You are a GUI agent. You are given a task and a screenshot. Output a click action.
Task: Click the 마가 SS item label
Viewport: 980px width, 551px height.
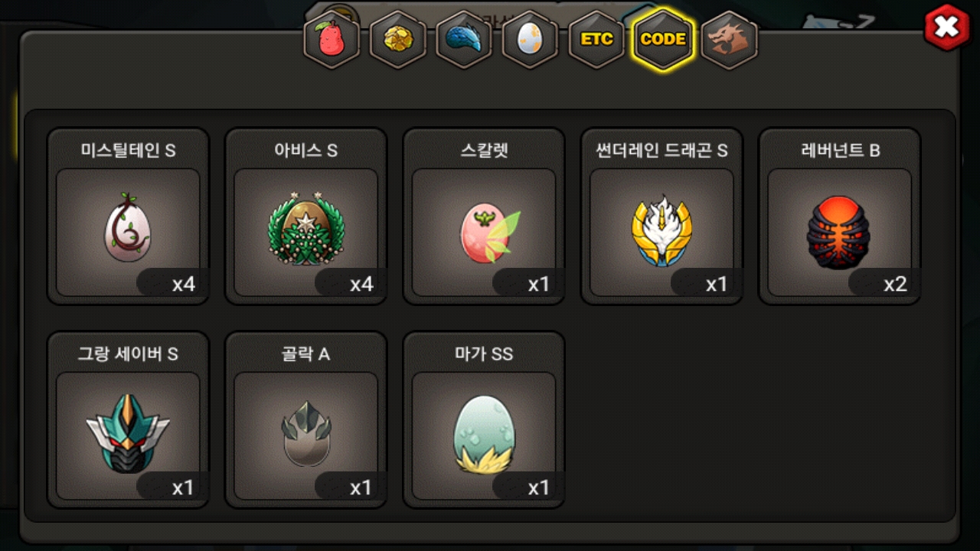click(x=484, y=354)
